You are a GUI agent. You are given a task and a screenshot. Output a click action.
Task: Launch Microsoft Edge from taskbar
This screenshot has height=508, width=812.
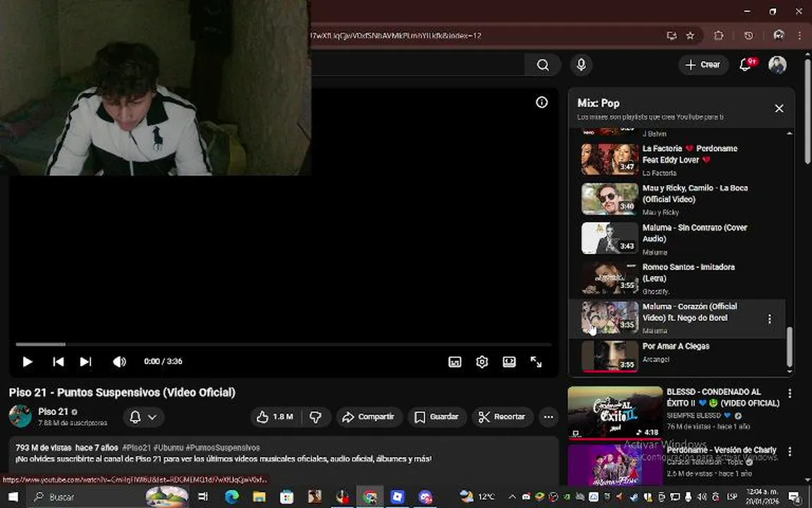[232, 497]
